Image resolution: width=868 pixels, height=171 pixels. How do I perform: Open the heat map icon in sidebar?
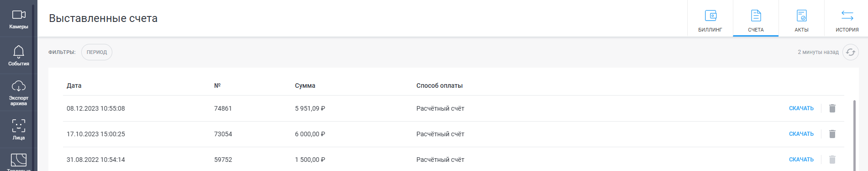(x=18, y=160)
